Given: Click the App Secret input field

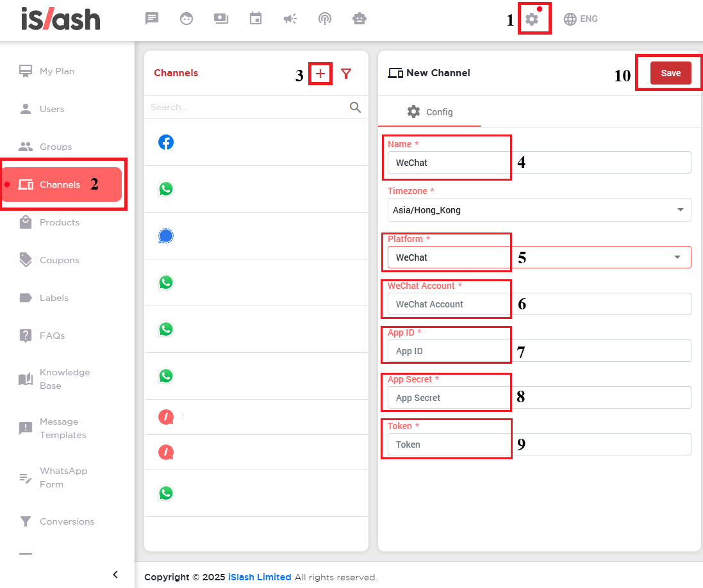Looking at the screenshot, I should click(538, 398).
